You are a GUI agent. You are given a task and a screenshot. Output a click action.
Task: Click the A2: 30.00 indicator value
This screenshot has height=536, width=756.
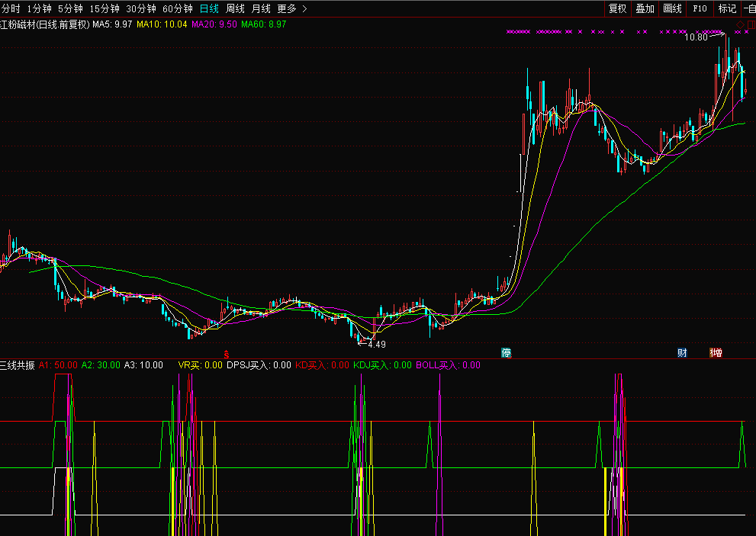coord(101,365)
